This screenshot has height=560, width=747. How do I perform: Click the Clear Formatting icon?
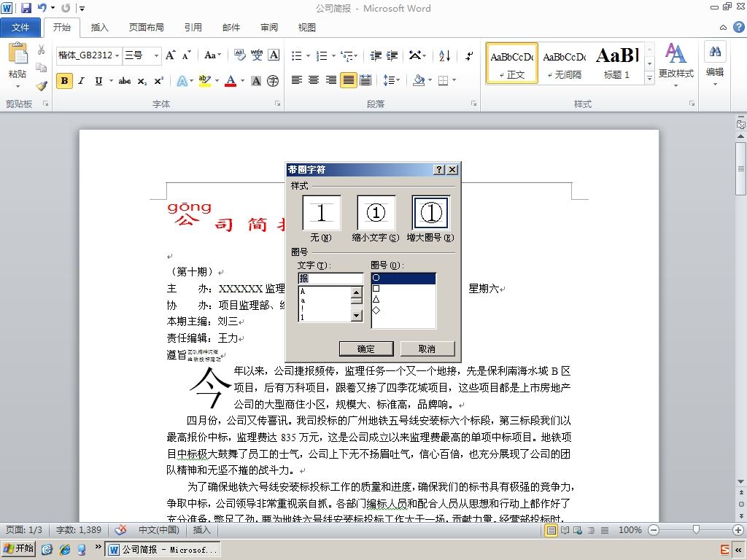point(239,55)
